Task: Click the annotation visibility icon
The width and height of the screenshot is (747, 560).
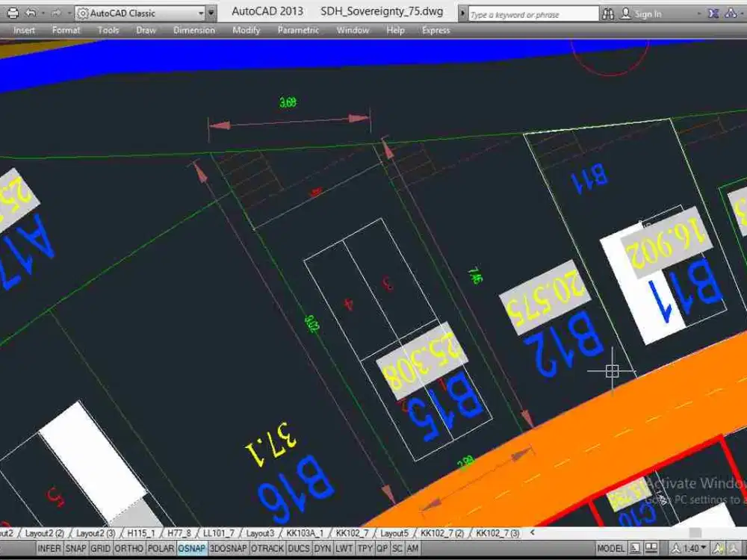Action: [x=718, y=549]
